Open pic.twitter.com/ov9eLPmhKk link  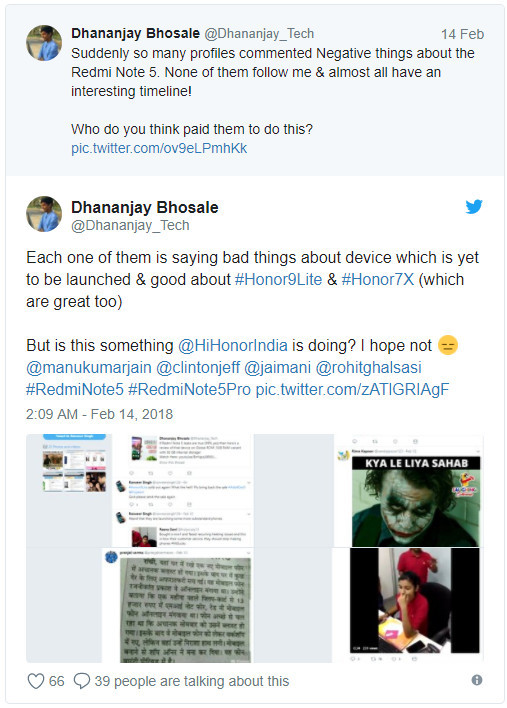159,148
